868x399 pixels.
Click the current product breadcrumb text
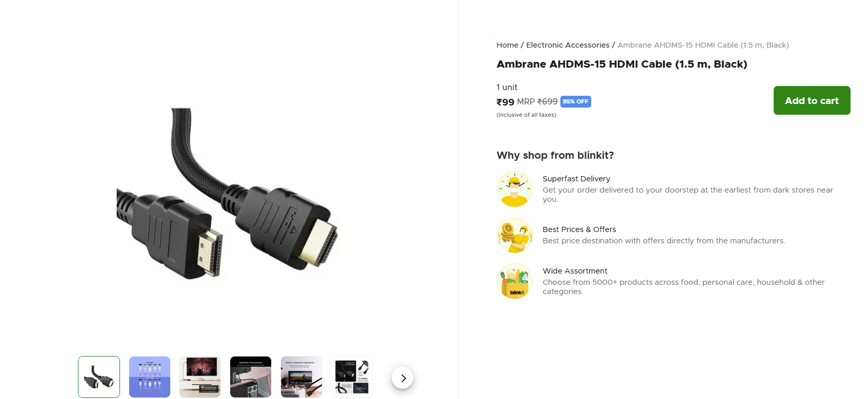[x=703, y=45]
